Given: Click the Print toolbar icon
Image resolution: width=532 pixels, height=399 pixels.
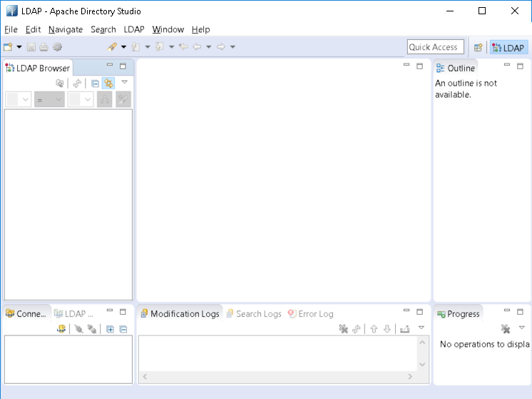Looking at the screenshot, I should (44, 47).
